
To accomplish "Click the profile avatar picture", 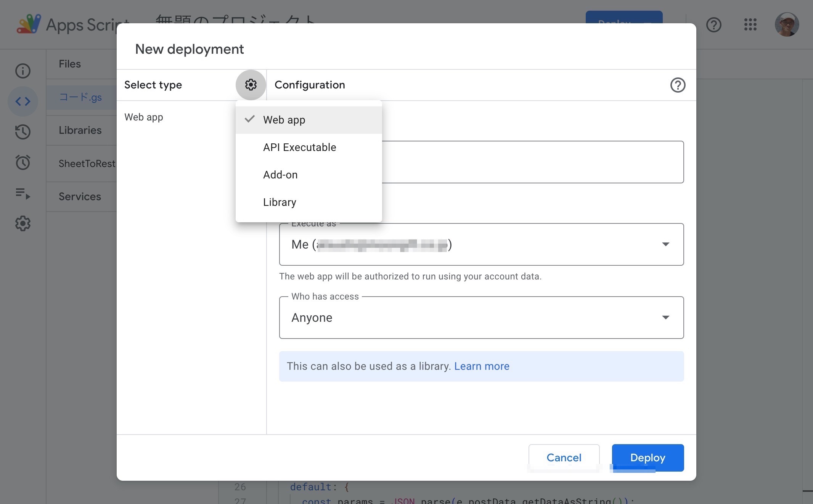I will click(787, 24).
